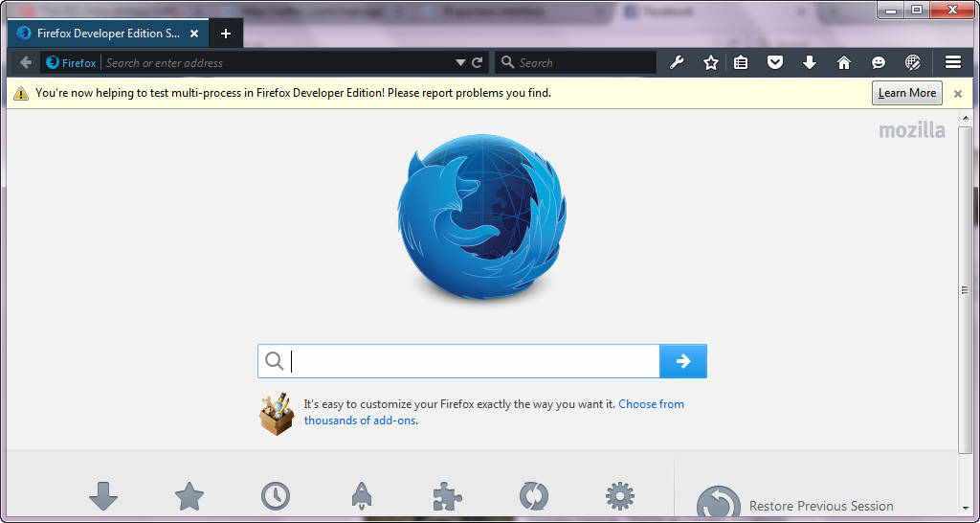Show bookmarks list menu icon
Image resolution: width=980 pixels, height=523 pixels.
click(741, 62)
